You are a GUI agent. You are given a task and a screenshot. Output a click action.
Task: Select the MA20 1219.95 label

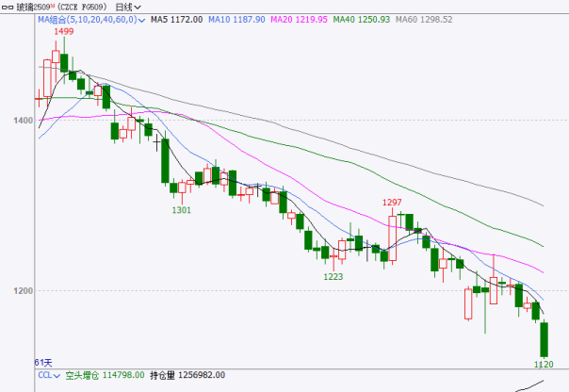point(299,20)
